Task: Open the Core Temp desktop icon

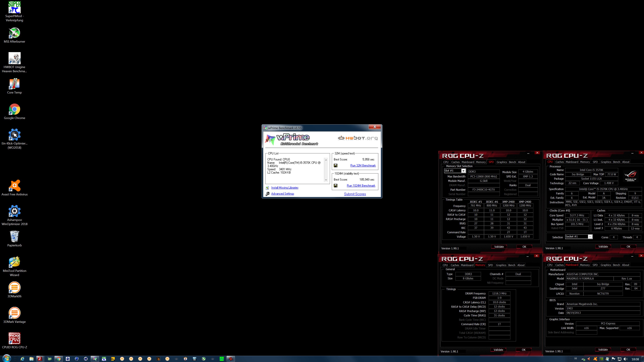Action: (14, 86)
